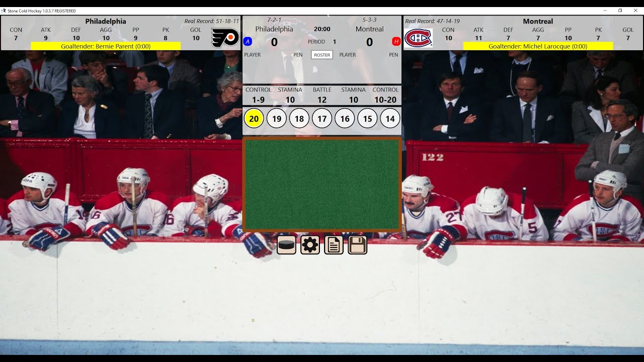Maximize window via title bar restore button

click(620, 11)
